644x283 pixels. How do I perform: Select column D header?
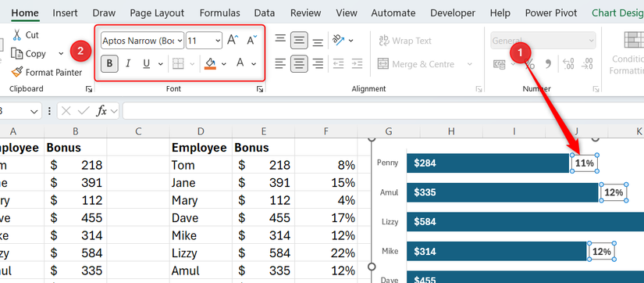(x=201, y=131)
